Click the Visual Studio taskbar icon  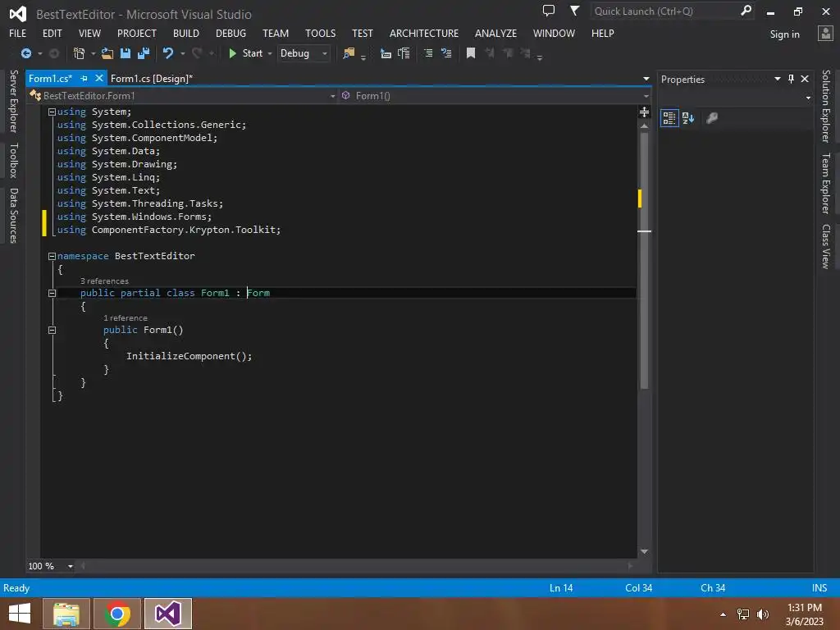click(x=167, y=614)
